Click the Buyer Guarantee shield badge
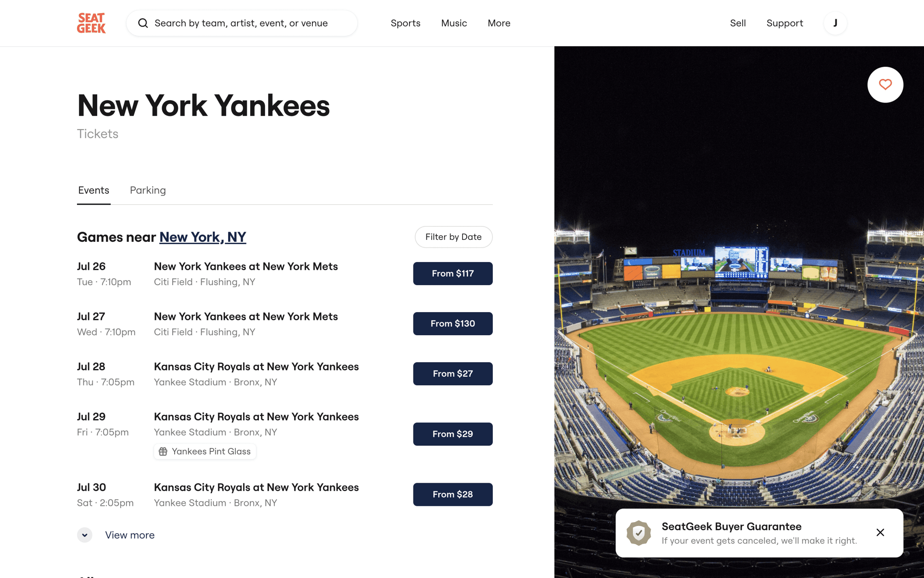This screenshot has height=578, width=924. point(639,533)
